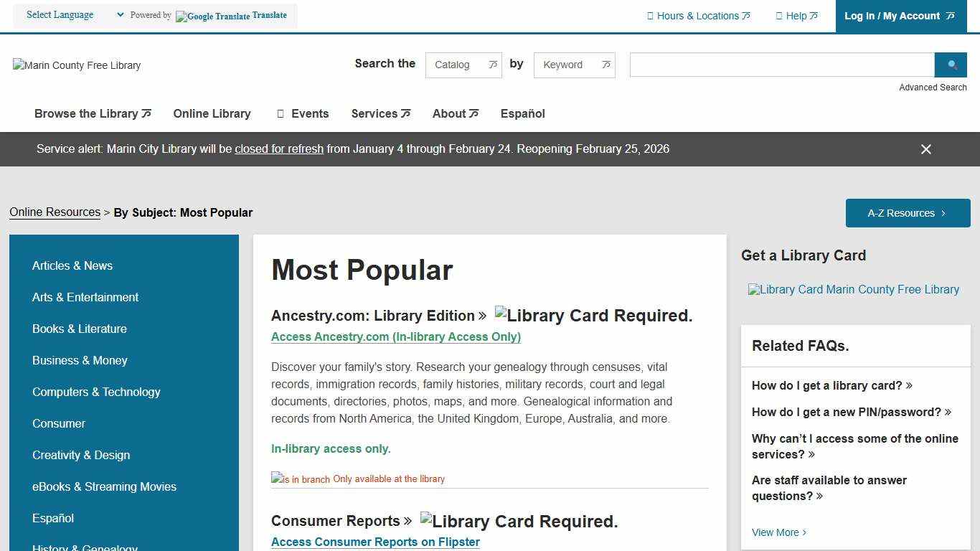
Task: Click inside the search input box
Action: [781, 65]
